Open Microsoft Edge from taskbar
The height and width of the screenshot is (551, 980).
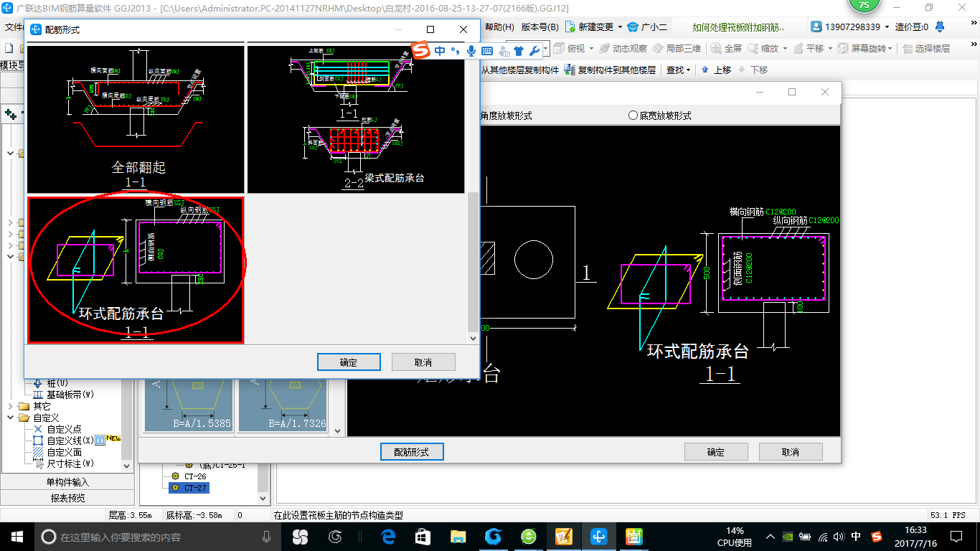388,537
